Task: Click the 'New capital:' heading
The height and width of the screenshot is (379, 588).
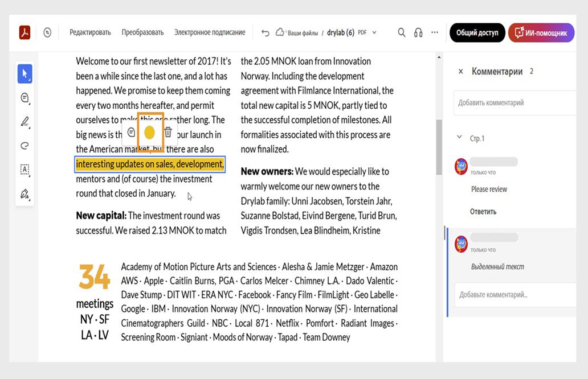Action: point(101,216)
